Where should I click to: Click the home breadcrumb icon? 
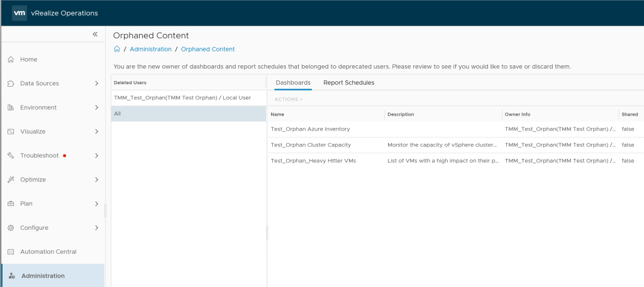pyautogui.click(x=117, y=49)
